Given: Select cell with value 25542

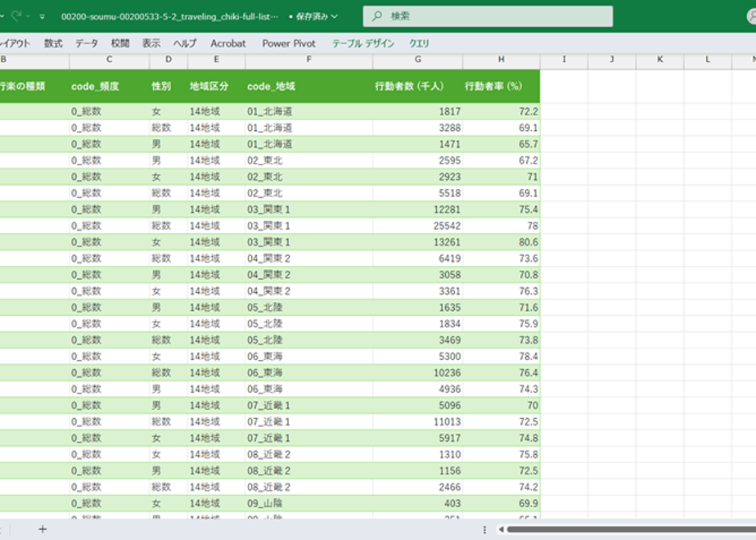Looking at the screenshot, I should [417, 226].
